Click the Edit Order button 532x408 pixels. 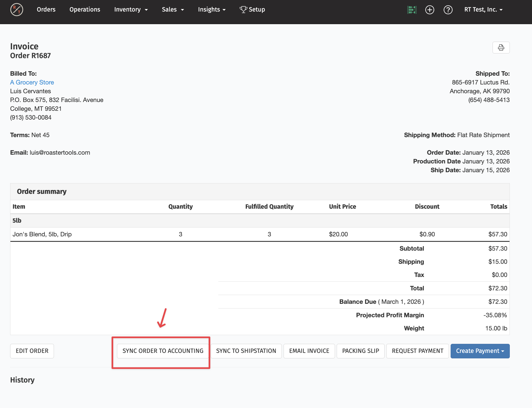tap(32, 351)
